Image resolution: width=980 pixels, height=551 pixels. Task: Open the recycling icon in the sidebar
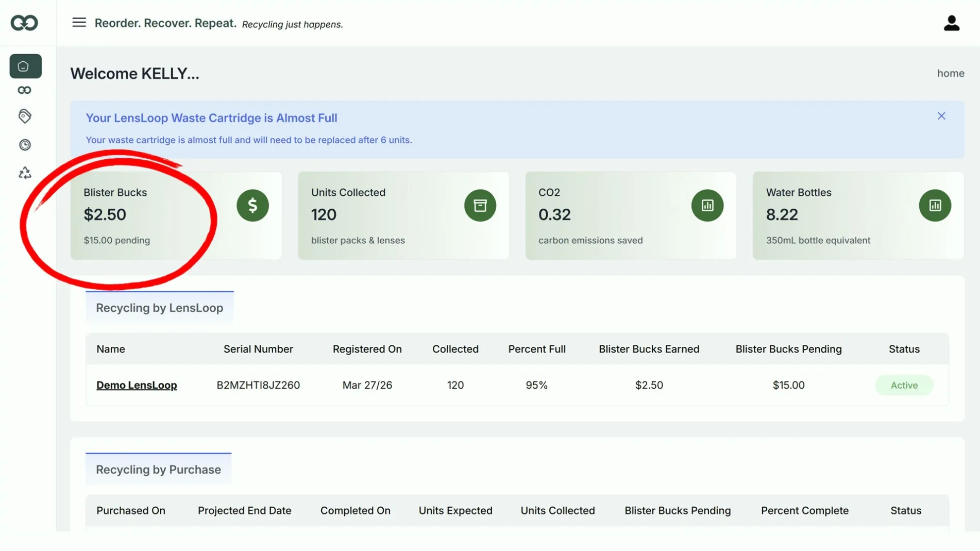point(25,173)
